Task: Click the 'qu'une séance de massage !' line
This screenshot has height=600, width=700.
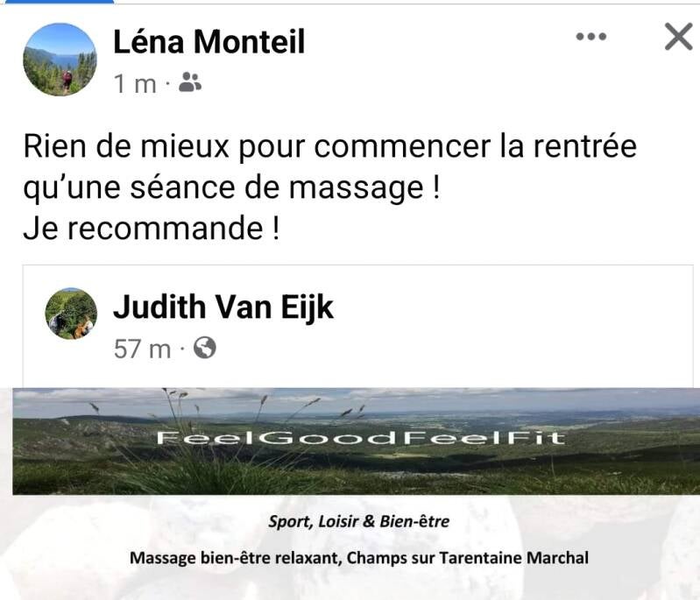Action: (231, 188)
